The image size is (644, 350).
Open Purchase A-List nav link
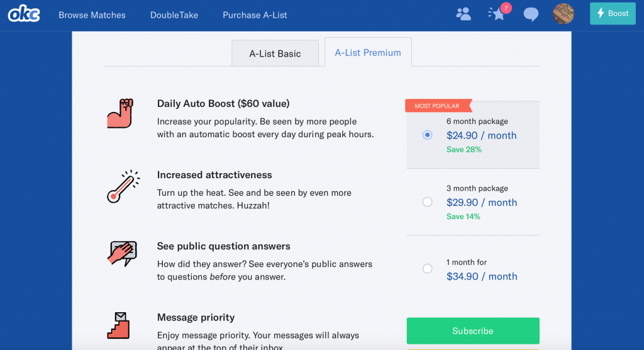pos(255,15)
